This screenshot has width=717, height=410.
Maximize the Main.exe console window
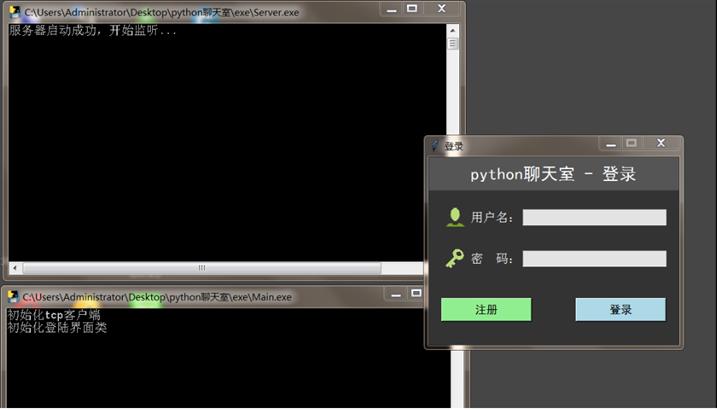point(416,293)
